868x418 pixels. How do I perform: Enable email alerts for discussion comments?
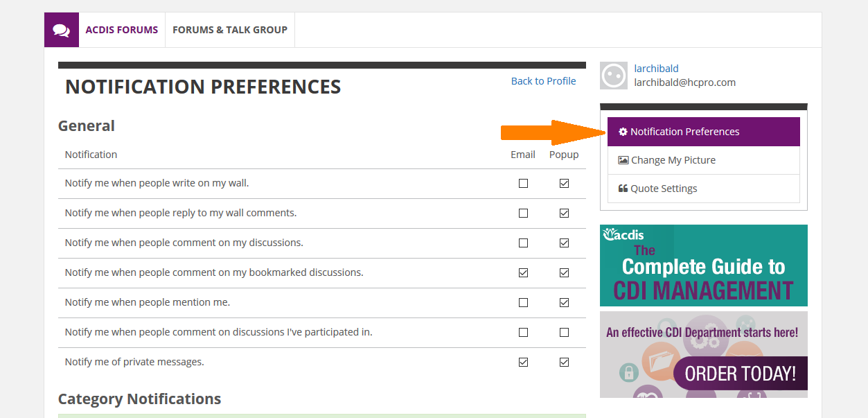pos(523,243)
